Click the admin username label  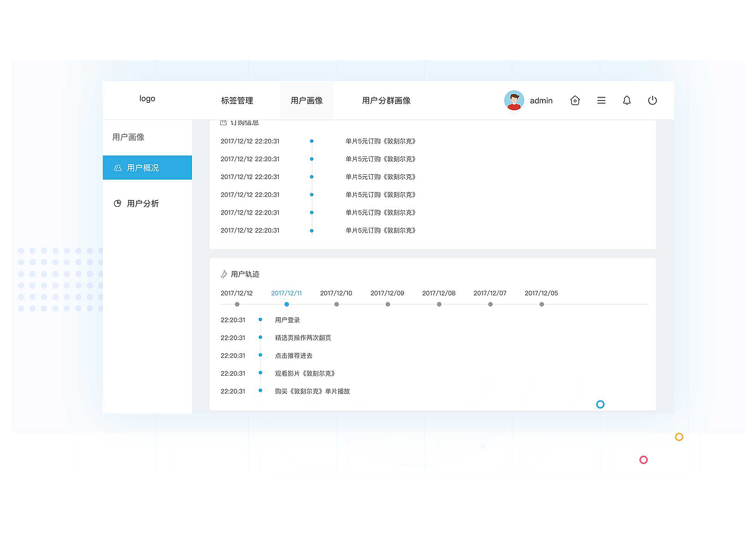pos(541,100)
